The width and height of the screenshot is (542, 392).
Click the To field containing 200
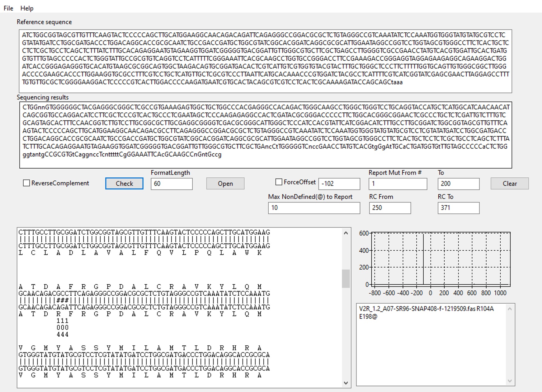[x=459, y=184]
